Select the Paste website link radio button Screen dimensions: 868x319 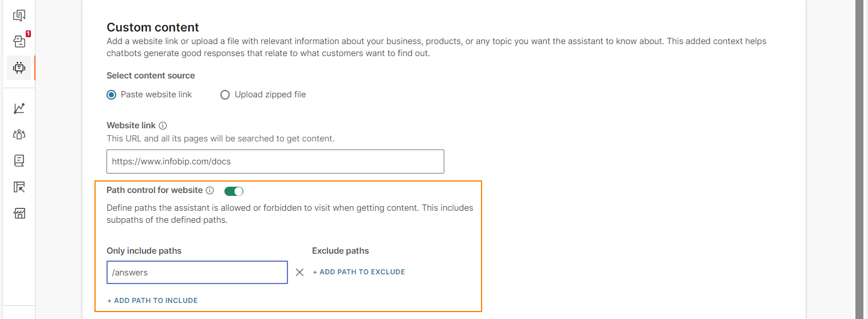tap(112, 94)
